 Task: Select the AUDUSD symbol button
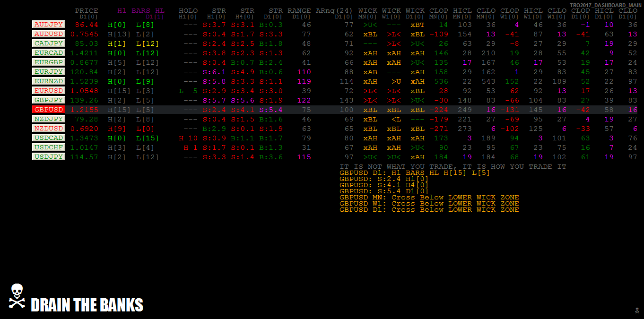coord(49,34)
